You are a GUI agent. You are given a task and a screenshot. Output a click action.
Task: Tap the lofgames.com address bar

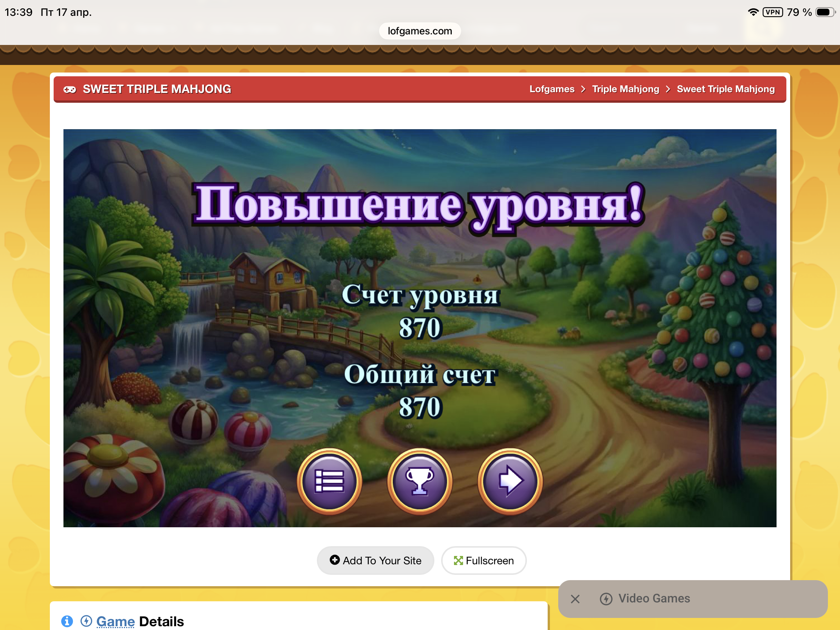coord(420,31)
